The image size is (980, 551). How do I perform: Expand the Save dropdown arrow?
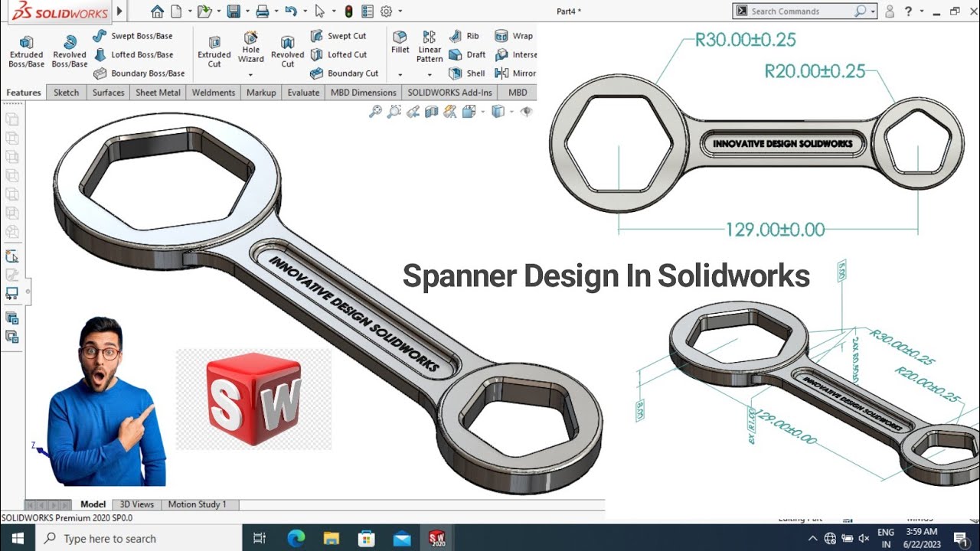point(247,11)
